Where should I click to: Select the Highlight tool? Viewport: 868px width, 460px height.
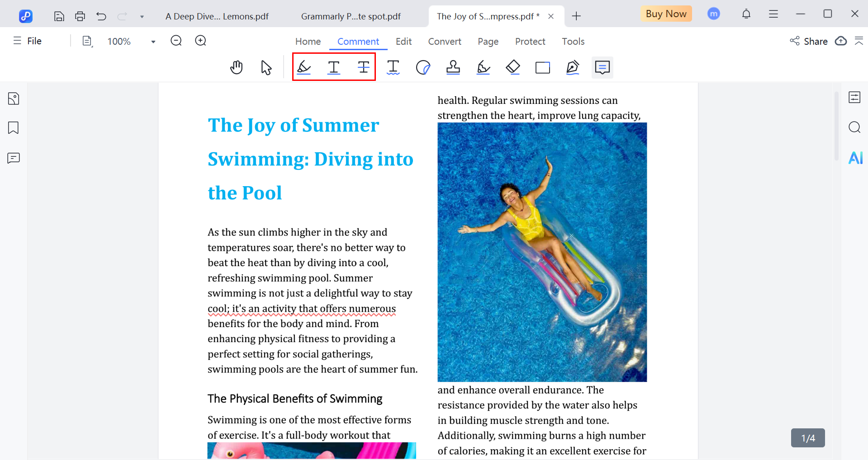304,67
